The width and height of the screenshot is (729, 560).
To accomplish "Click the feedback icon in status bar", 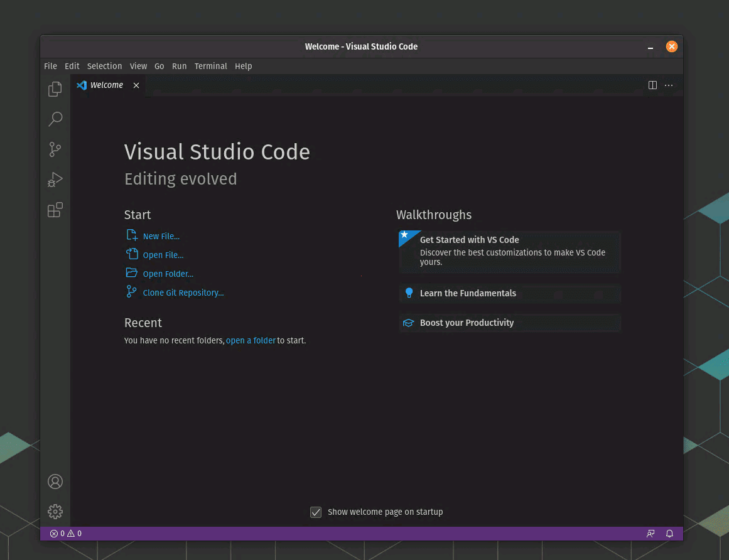I will pyautogui.click(x=651, y=534).
